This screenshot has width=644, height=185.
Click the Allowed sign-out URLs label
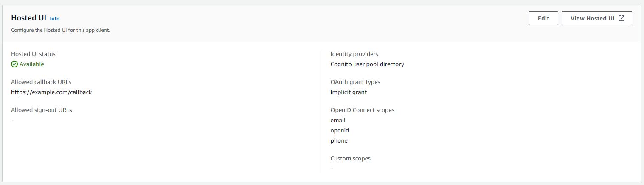pos(42,110)
